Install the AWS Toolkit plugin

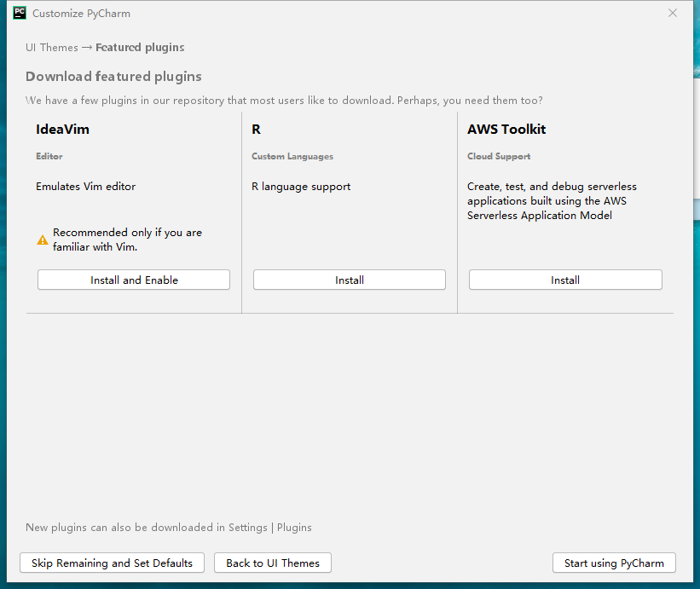(565, 280)
